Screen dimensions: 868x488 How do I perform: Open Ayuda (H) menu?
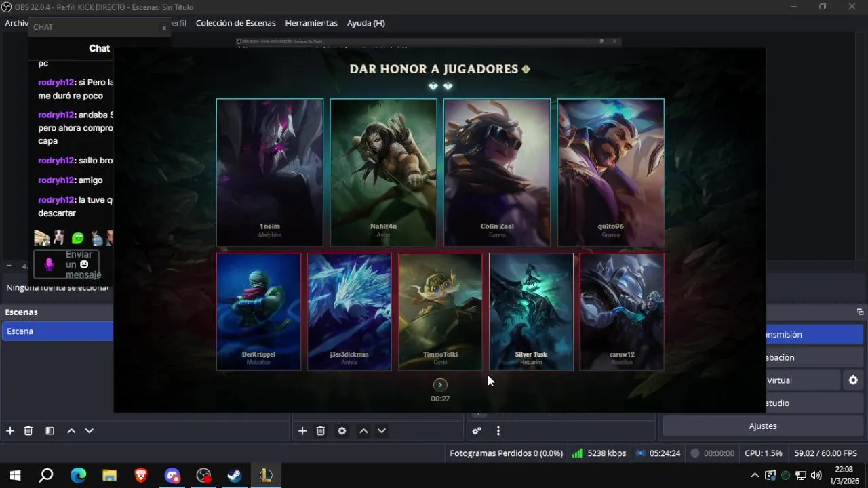[x=366, y=23]
